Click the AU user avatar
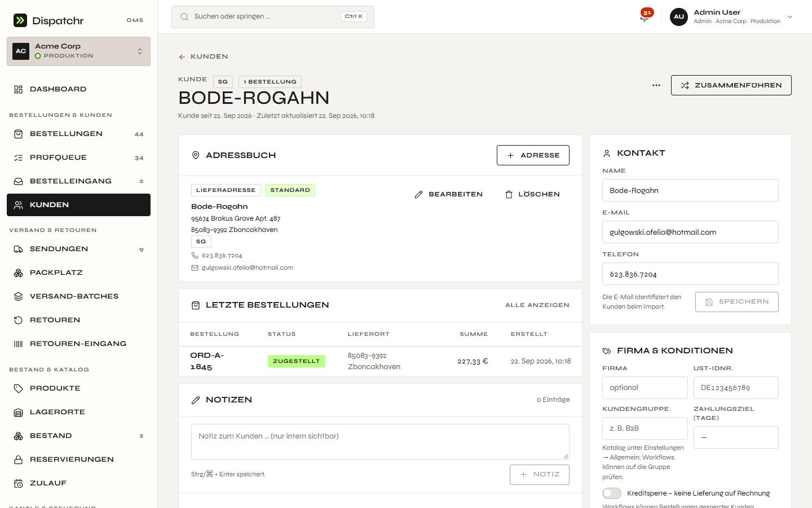This screenshot has height=508, width=812. 679,17
